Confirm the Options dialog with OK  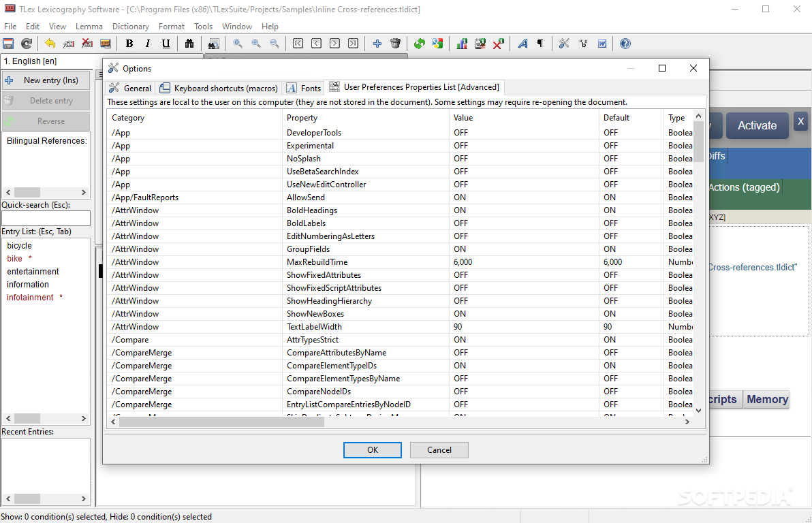[373, 450]
